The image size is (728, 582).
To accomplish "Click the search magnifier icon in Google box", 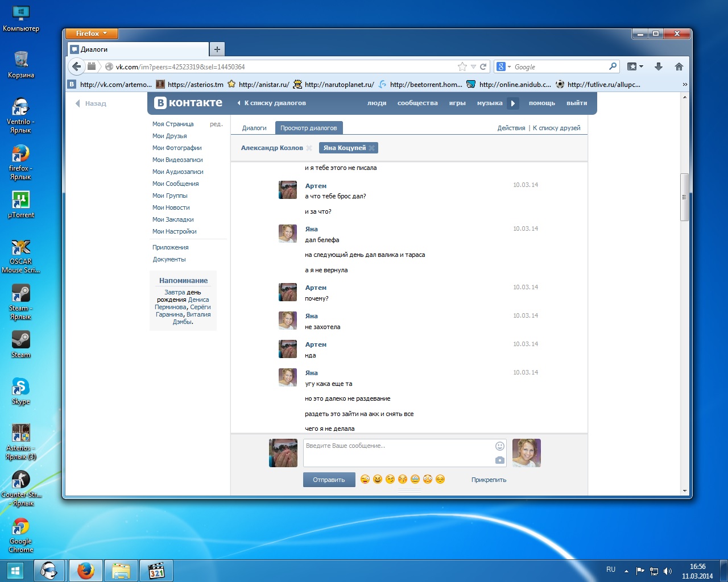I will [613, 66].
